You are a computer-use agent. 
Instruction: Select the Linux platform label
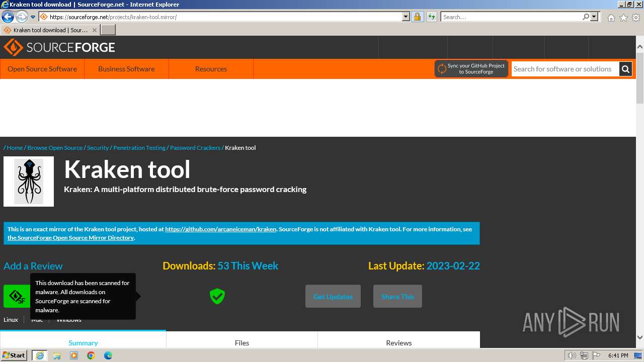click(11, 320)
